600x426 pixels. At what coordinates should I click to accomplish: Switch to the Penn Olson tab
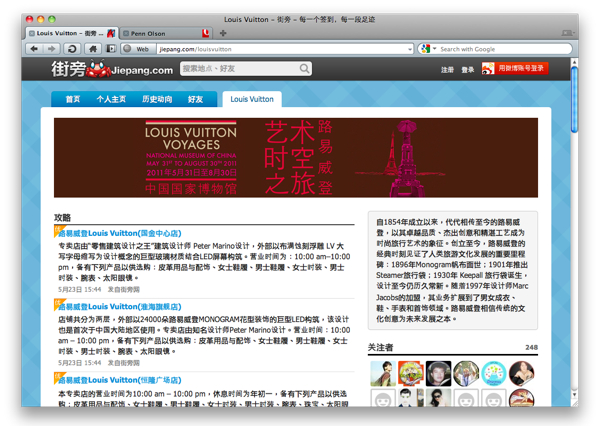coord(165,34)
